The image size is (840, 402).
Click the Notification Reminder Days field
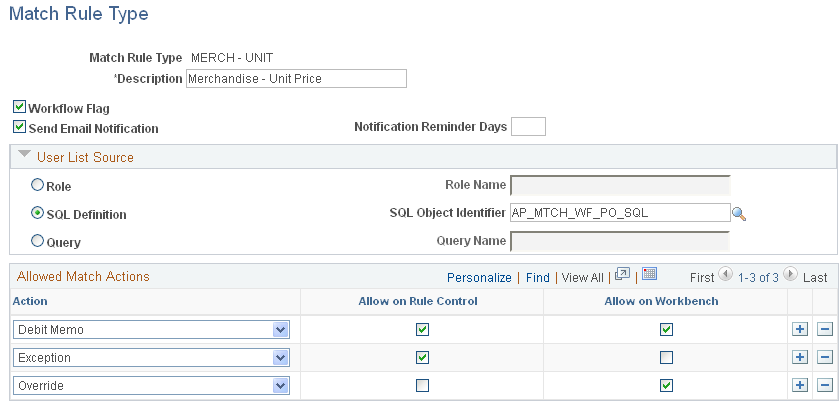(x=528, y=126)
